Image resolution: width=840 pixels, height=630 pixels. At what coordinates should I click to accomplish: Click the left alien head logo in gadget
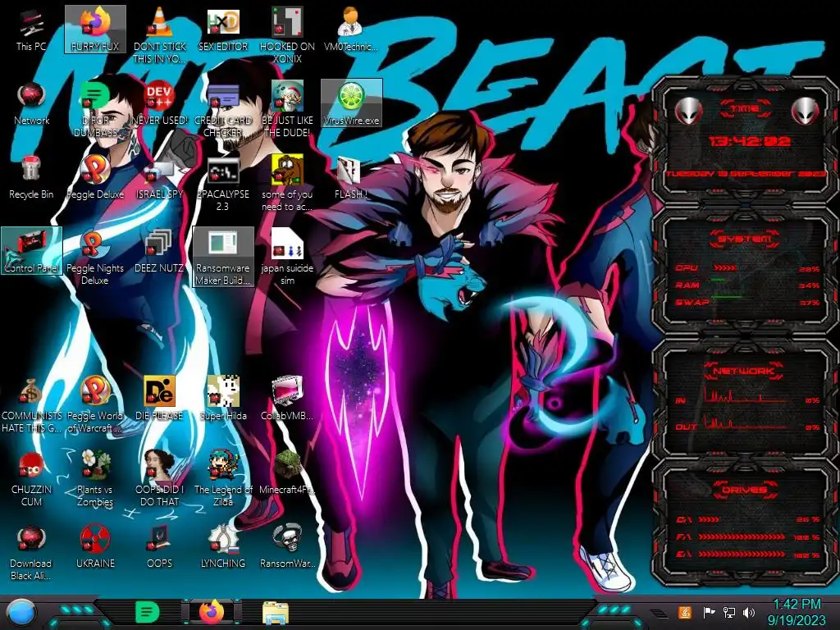click(688, 112)
